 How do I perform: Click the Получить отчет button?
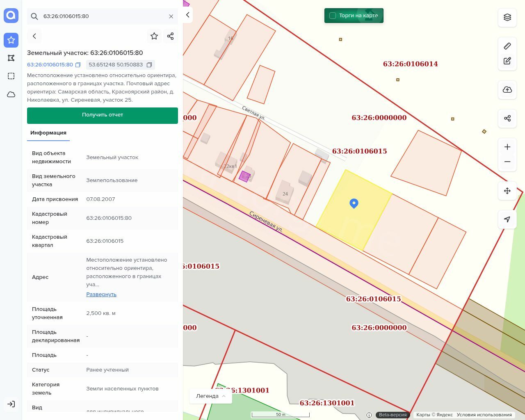click(x=103, y=115)
